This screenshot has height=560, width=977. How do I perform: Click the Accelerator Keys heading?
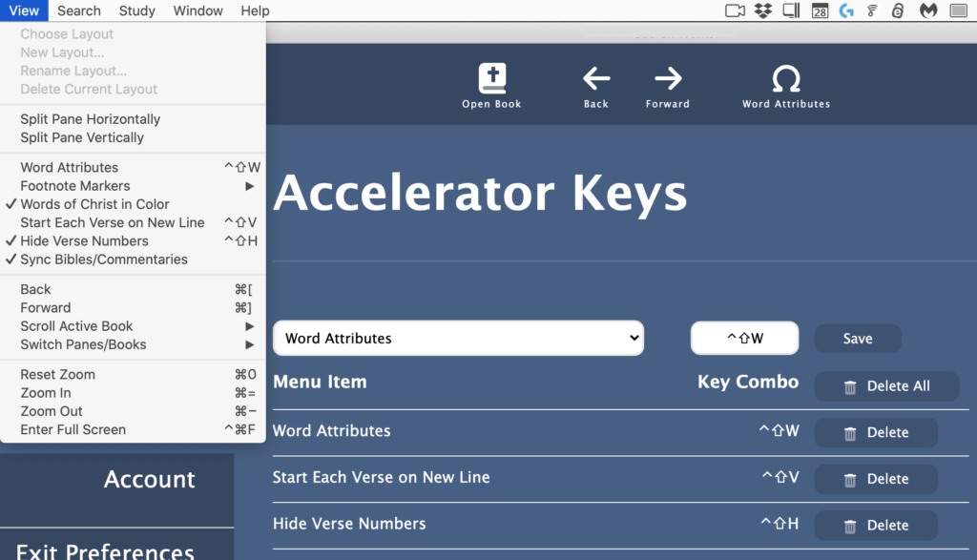coord(480,193)
